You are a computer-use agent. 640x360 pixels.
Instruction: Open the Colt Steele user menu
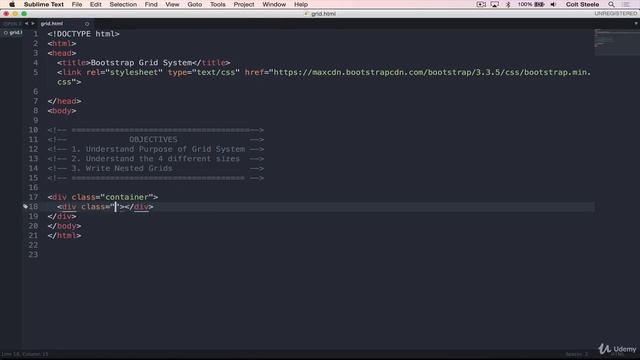(582, 4)
